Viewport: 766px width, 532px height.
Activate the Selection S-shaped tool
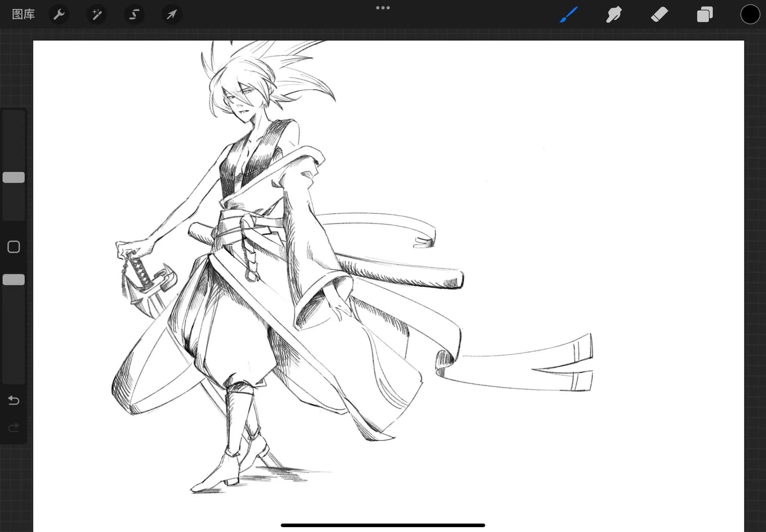point(134,14)
